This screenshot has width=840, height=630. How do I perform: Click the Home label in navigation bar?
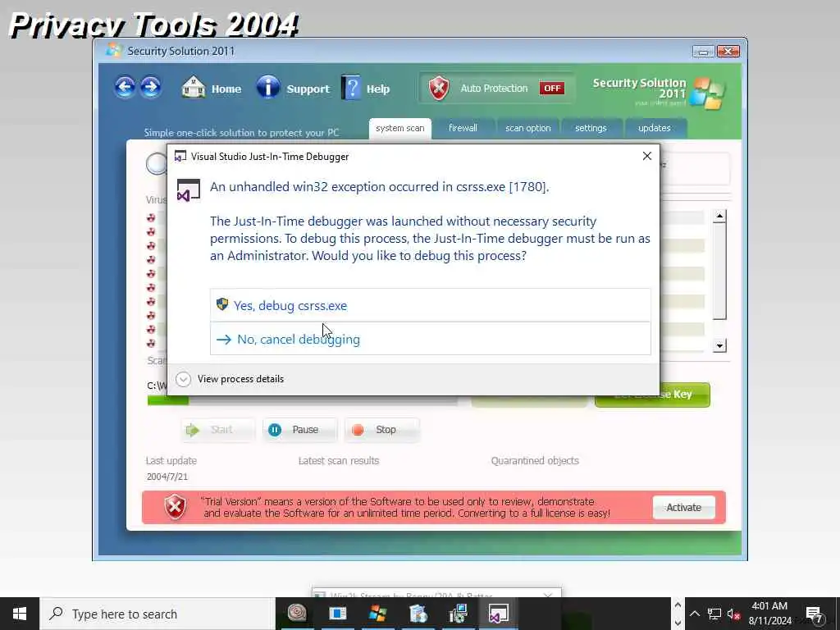(226, 89)
